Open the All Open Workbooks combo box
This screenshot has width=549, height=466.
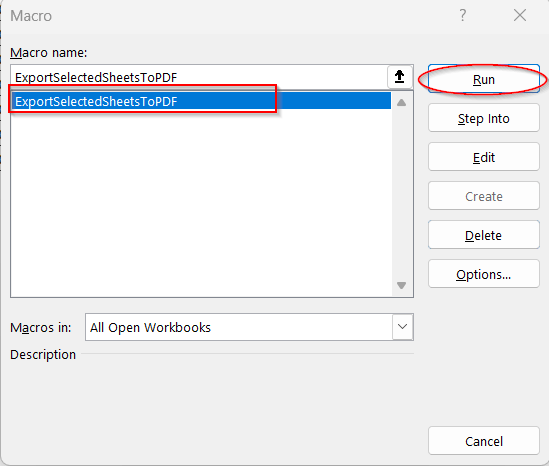pos(249,327)
